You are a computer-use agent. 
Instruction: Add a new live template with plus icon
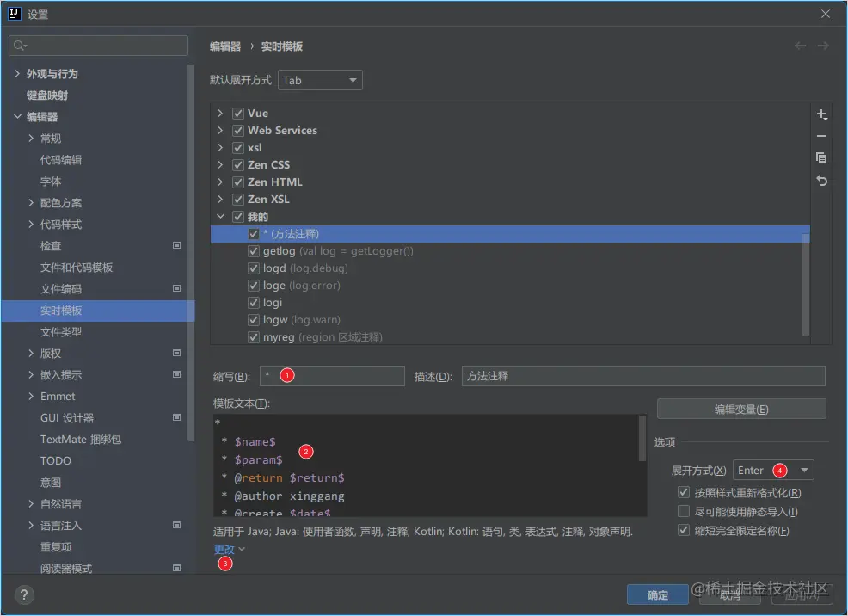tap(821, 114)
